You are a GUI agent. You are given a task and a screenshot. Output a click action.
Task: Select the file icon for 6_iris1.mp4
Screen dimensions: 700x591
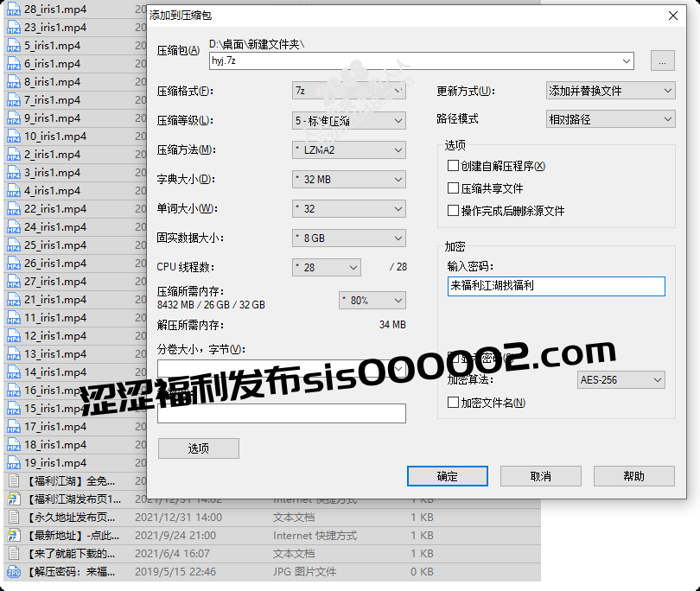(14, 64)
